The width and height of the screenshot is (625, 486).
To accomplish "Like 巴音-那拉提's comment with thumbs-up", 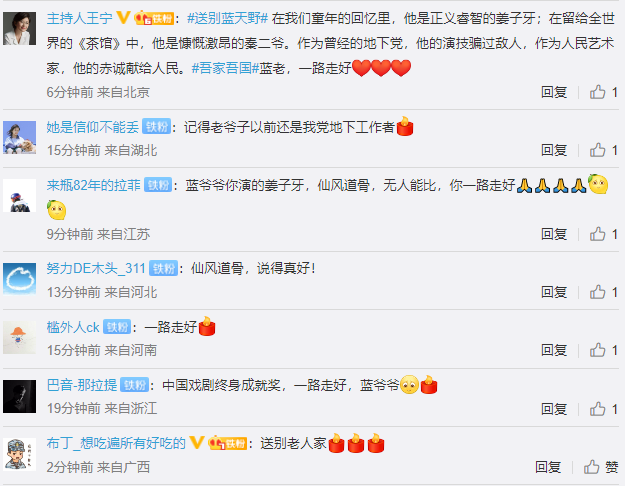I will pos(597,409).
